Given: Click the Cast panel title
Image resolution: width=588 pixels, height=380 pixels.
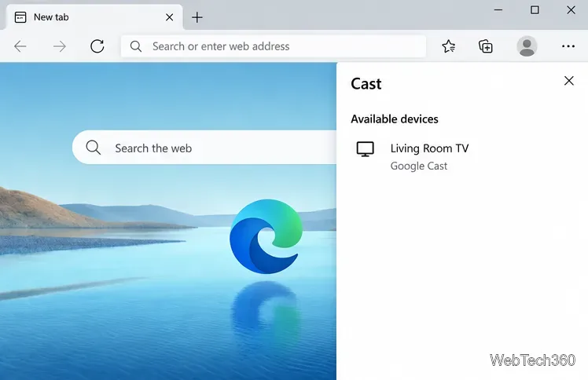Looking at the screenshot, I should pyautogui.click(x=366, y=83).
